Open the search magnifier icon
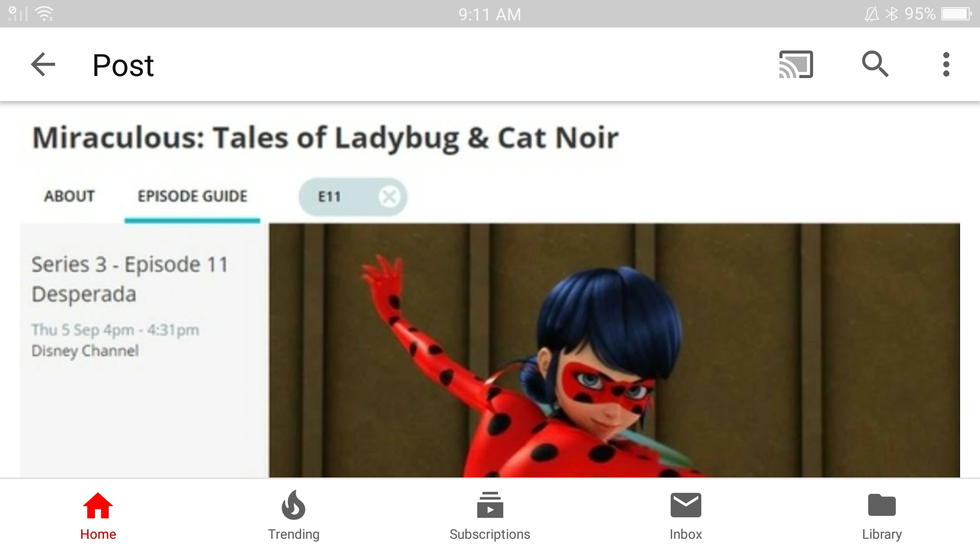Image resolution: width=980 pixels, height=551 pixels. [875, 64]
